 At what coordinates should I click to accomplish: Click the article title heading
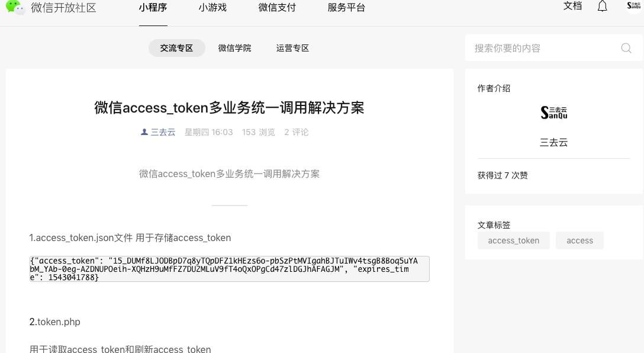(229, 108)
